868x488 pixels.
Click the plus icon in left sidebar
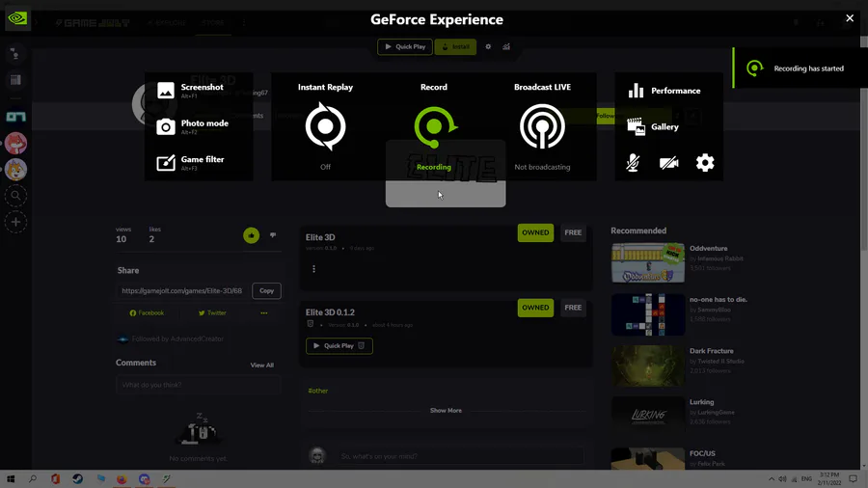click(x=15, y=222)
